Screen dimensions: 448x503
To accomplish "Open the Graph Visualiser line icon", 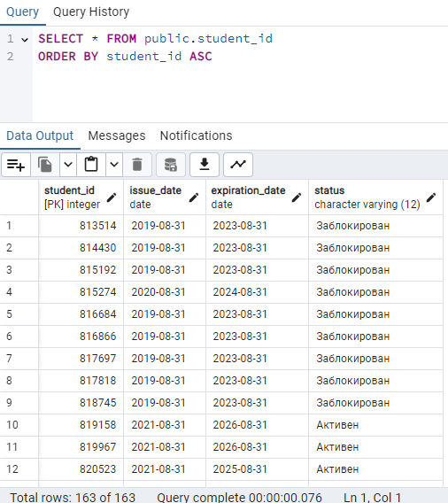I will (238, 165).
